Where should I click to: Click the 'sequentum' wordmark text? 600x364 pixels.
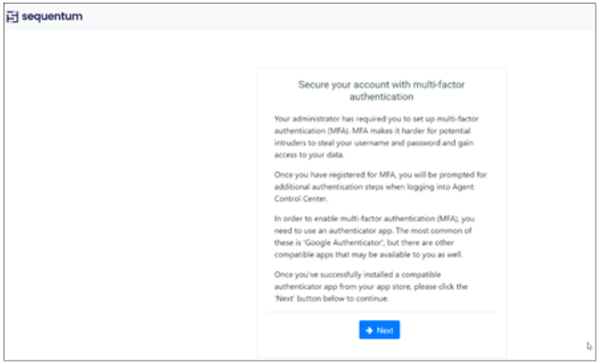(x=52, y=16)
